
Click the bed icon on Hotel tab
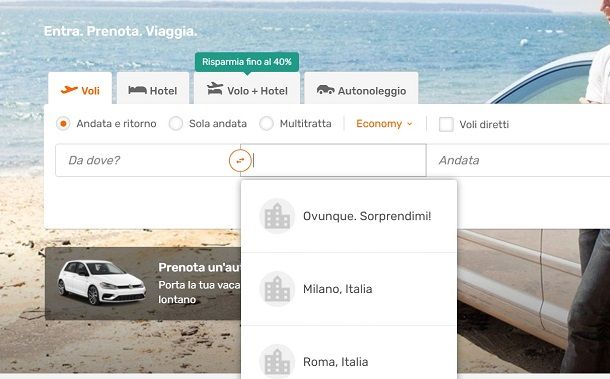coord(137,90)
